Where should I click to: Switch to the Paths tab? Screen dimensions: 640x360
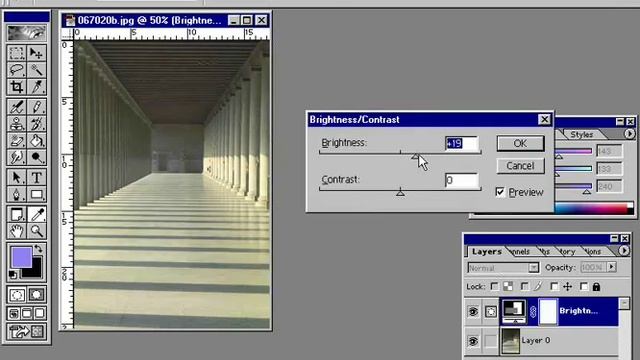(544, 251)
